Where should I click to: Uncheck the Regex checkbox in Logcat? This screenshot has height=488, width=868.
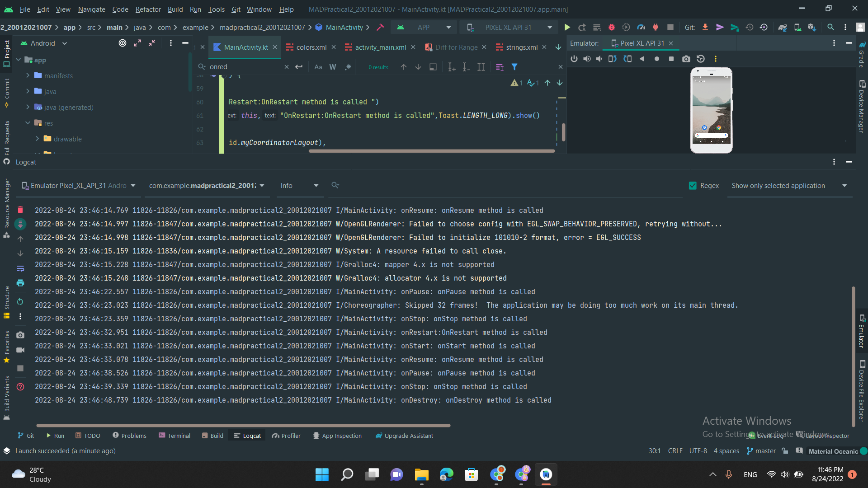coord(692,185)
